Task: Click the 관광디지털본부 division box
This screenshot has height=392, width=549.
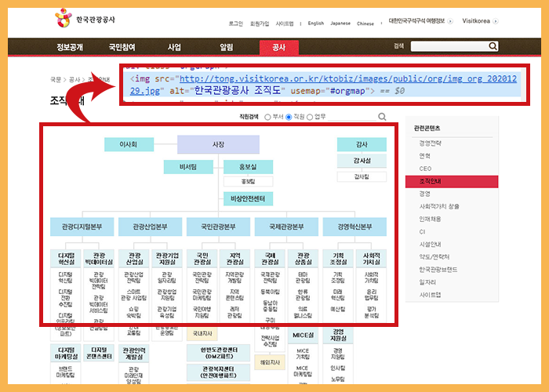Action: [82, 227]
